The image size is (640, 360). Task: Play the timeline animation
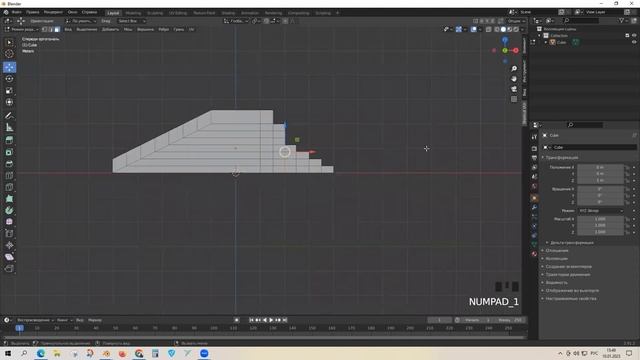pyautogui.click(x=271, y=320)
